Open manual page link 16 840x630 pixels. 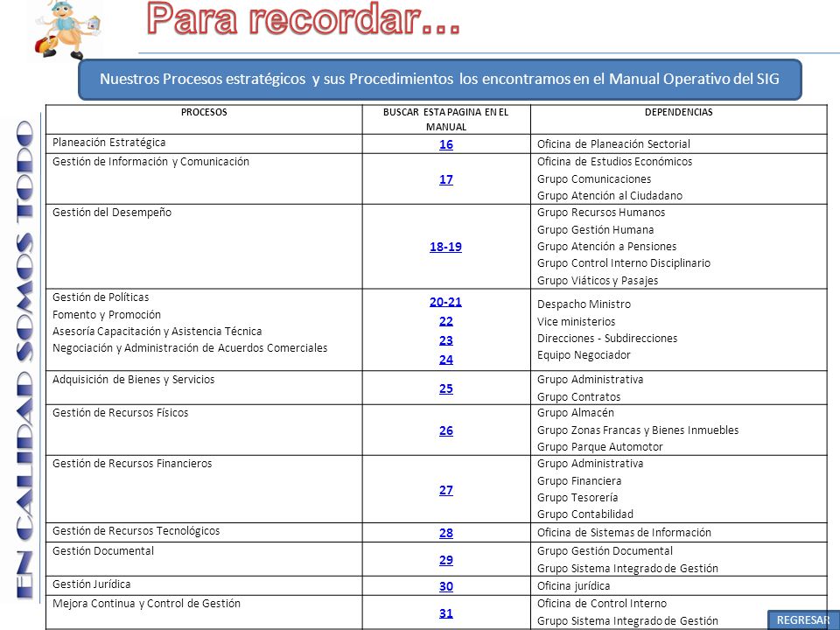point(445,144)
